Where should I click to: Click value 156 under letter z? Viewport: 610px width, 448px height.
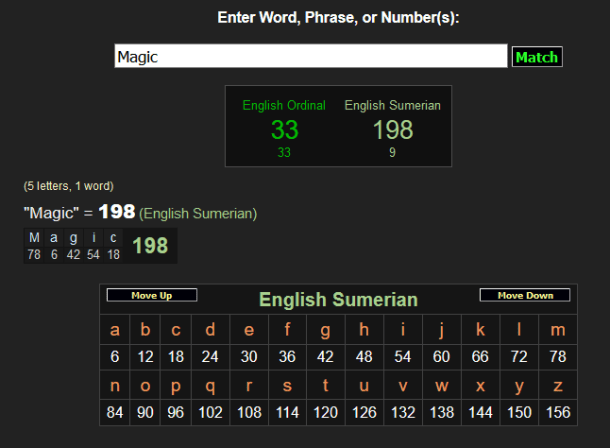pos(557,412)
